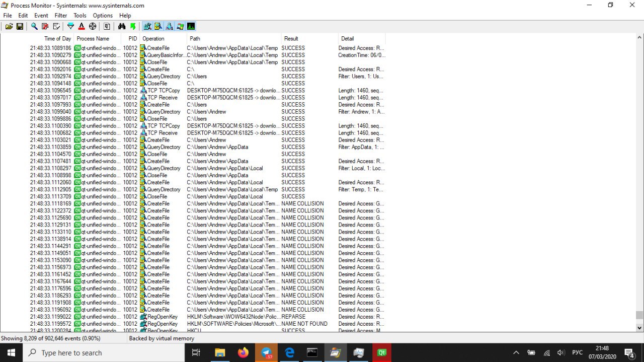644x362 pixels.
Task: Open the Edit menu
Action: [x=23, y=16]
